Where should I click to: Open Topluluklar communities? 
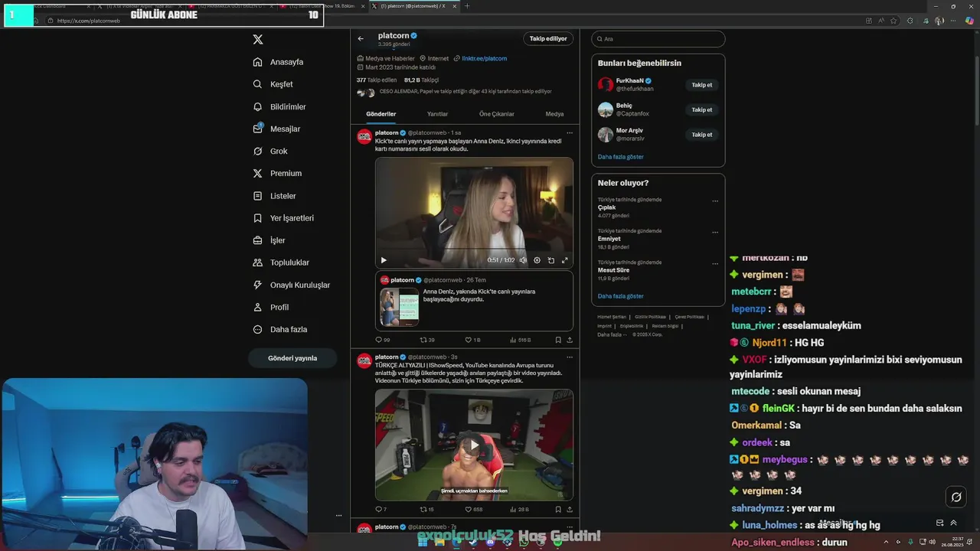click(281, 262)
